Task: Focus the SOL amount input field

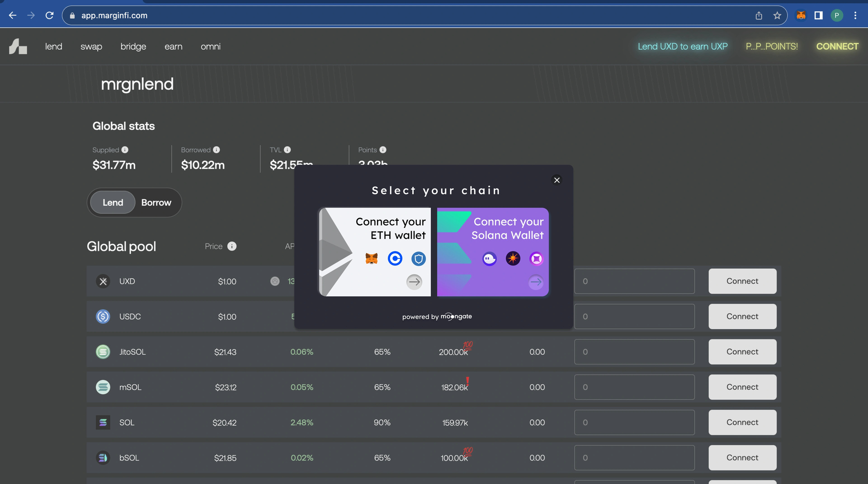Action: click(634, 422)
